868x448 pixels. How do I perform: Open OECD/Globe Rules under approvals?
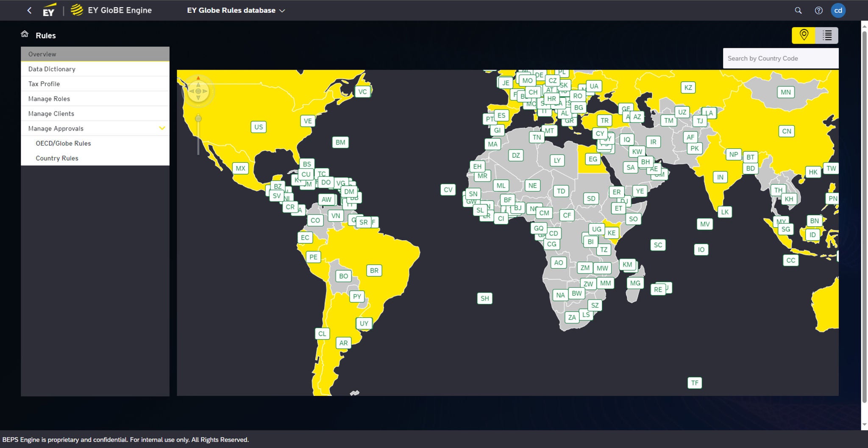[63, 143]
